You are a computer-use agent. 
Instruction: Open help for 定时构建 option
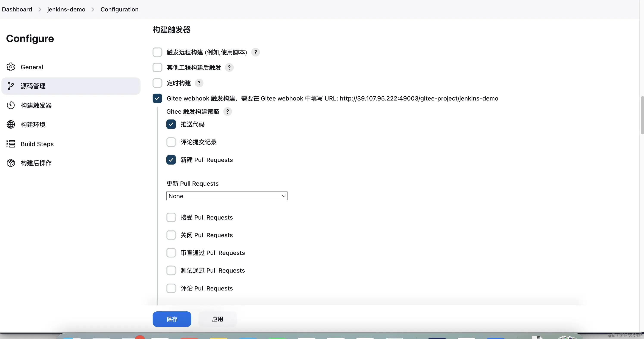click(x=199, y=83)
